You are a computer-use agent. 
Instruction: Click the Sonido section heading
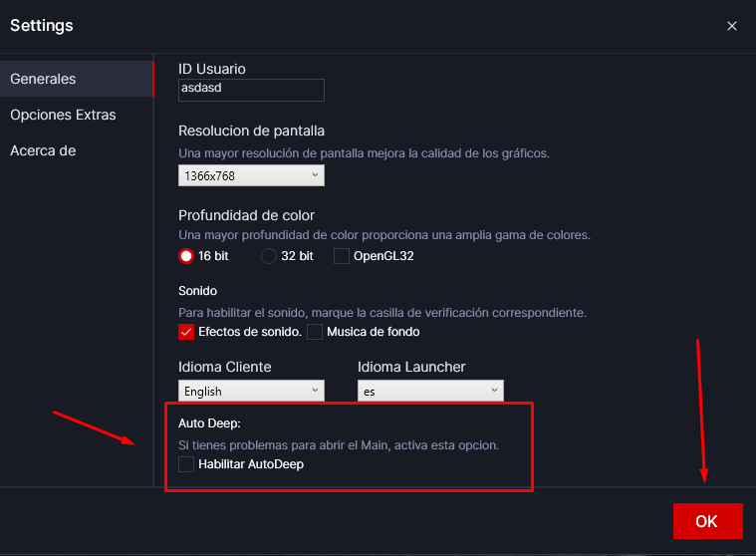[x=200, y=291]
